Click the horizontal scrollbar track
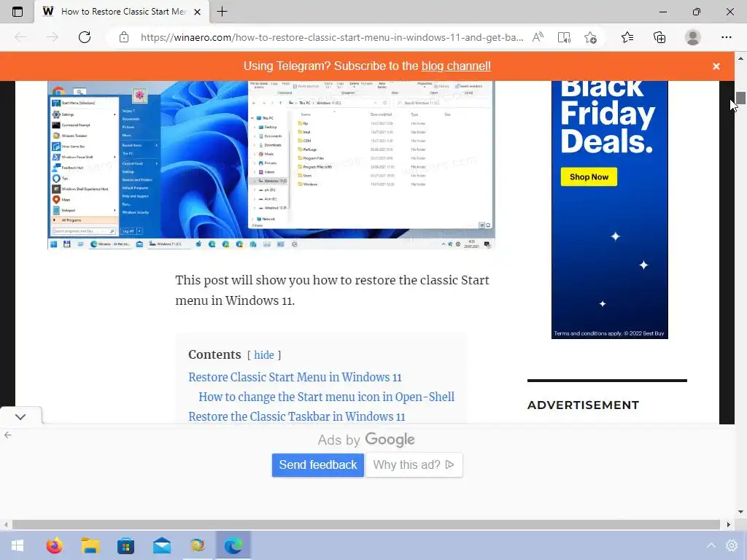This screenshot has width=747, height=560. [366, 524]
